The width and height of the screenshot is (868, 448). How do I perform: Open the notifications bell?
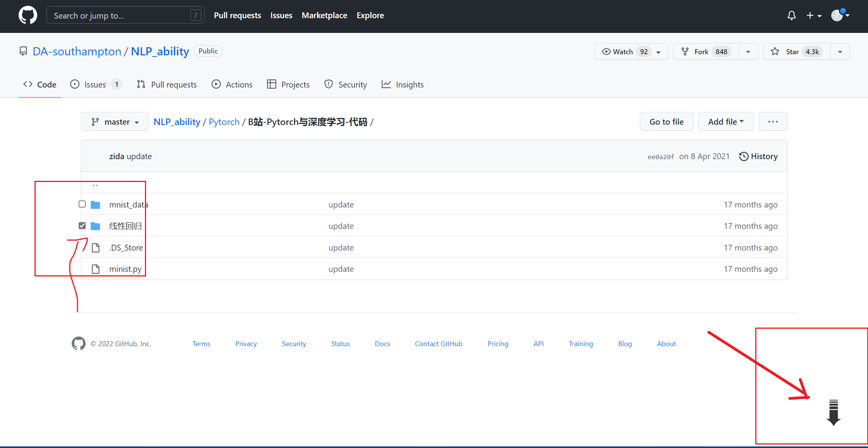tap(791, 15)
